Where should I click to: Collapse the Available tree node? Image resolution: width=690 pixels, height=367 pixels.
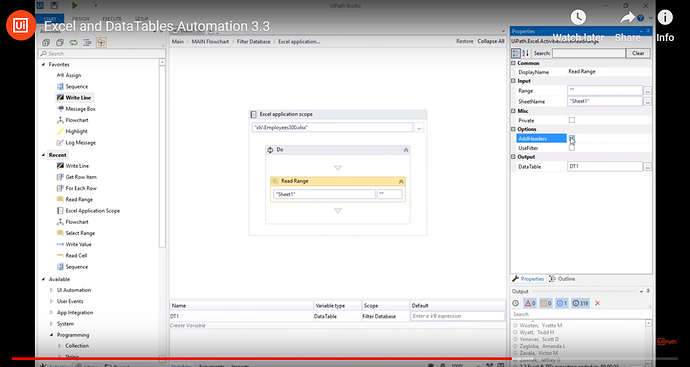[x=43, y=279]
